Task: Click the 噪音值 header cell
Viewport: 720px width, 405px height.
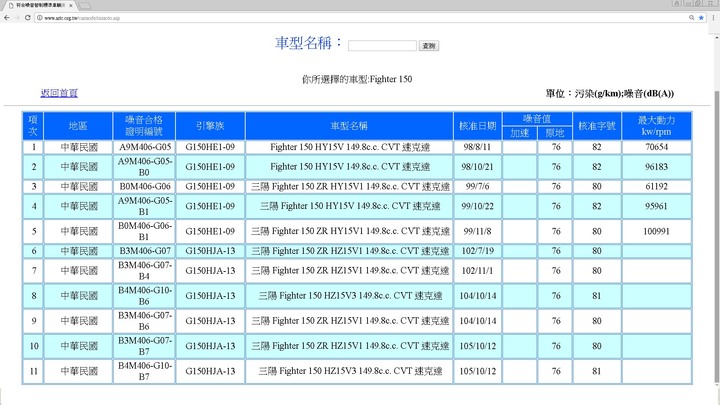Action: [537, 118]
